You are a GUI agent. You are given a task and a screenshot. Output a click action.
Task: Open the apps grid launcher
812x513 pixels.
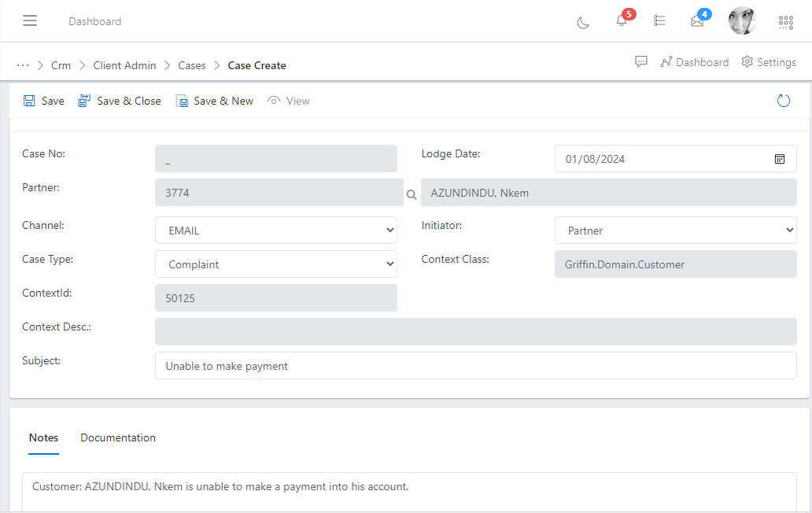click(x=785, y=23)
